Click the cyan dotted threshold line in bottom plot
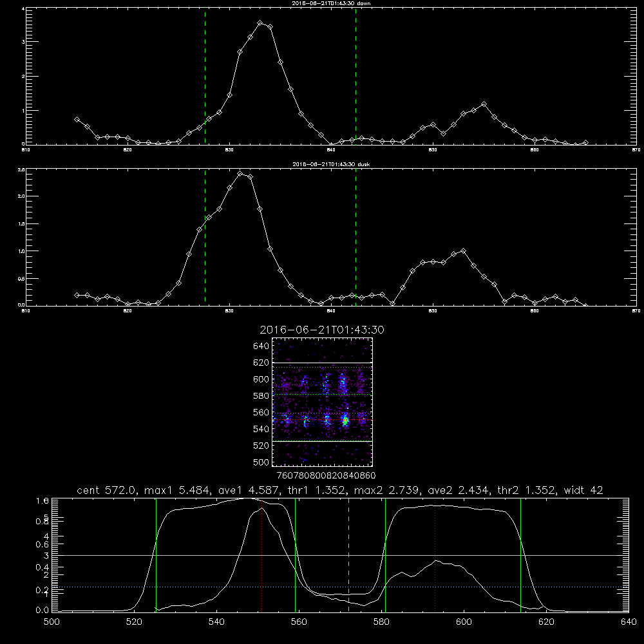644x644 pixels. (340, 587)
